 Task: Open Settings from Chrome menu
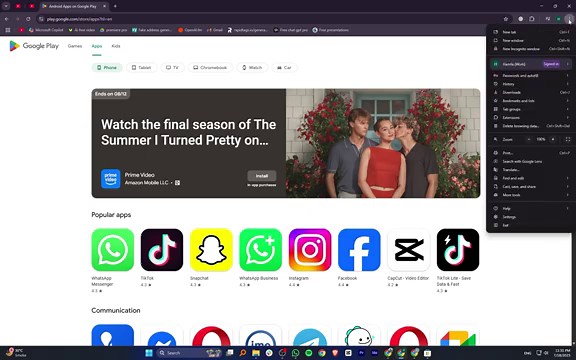point(531,217)
